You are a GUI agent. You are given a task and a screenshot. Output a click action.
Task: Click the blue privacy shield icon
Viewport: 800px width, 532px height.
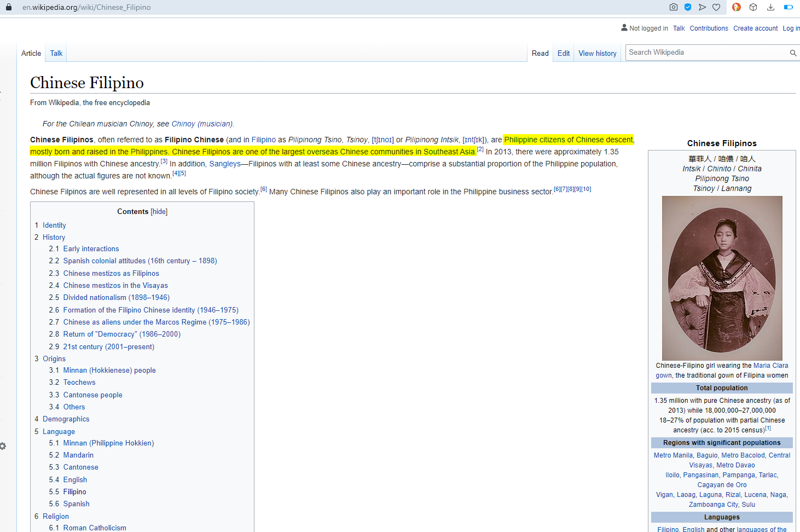click(688, 7)
